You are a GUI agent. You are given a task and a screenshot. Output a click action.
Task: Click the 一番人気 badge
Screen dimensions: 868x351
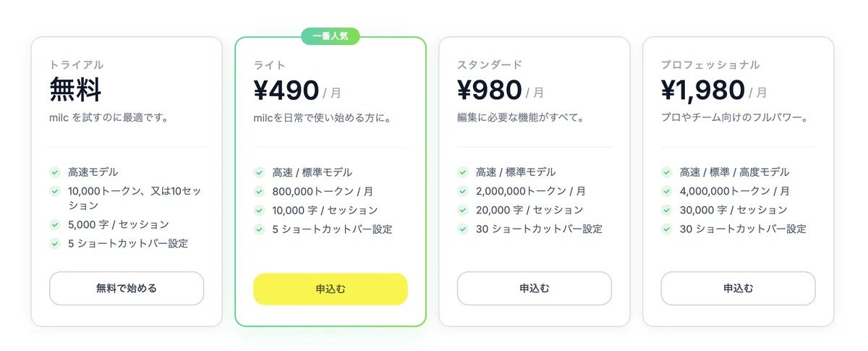[331, 35]
